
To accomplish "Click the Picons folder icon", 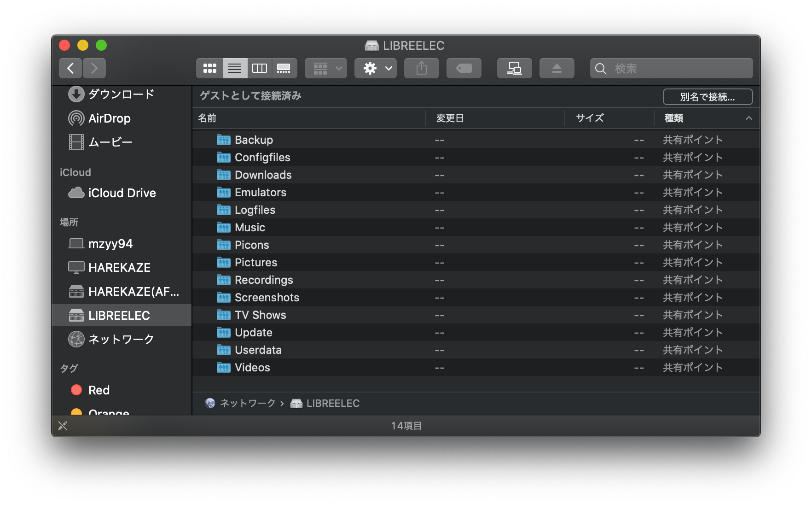I will coord(223,245).
